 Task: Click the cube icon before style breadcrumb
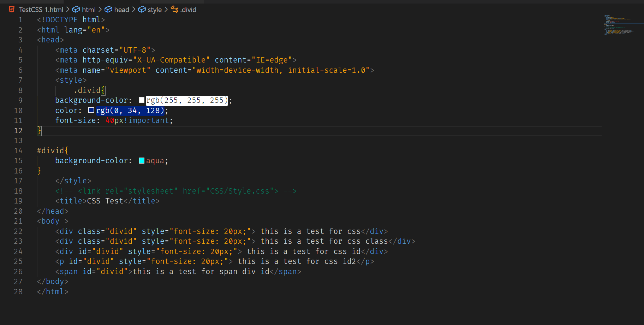pyautogui.click(x=142, y=10)
